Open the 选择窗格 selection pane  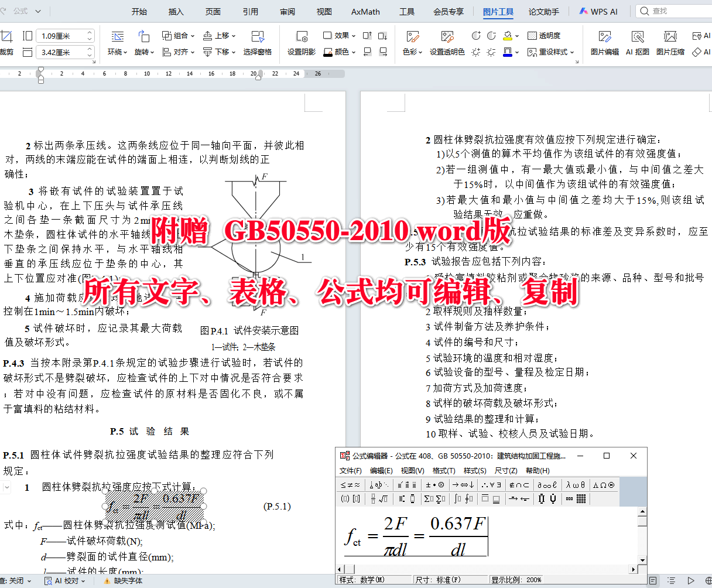click(x=258, y=43)
